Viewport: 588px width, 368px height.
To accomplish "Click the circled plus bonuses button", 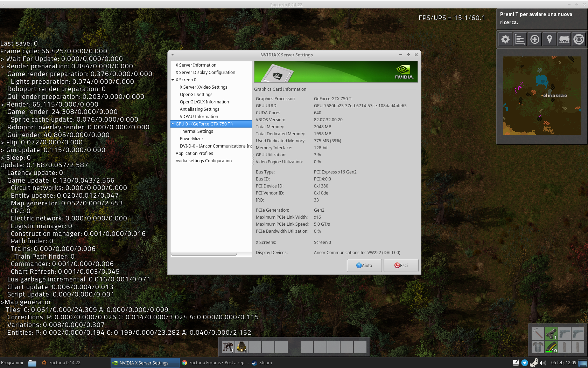I will (534, 39).
